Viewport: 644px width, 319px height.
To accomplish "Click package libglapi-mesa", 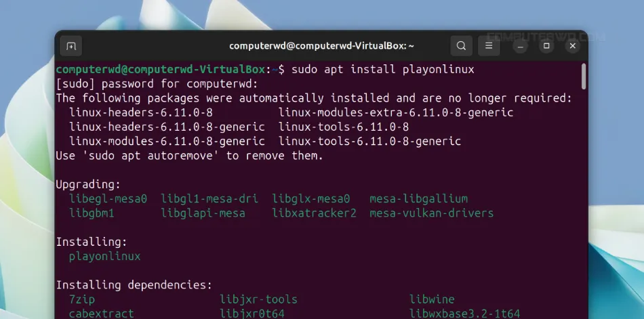I will click(x=203, y=213).
